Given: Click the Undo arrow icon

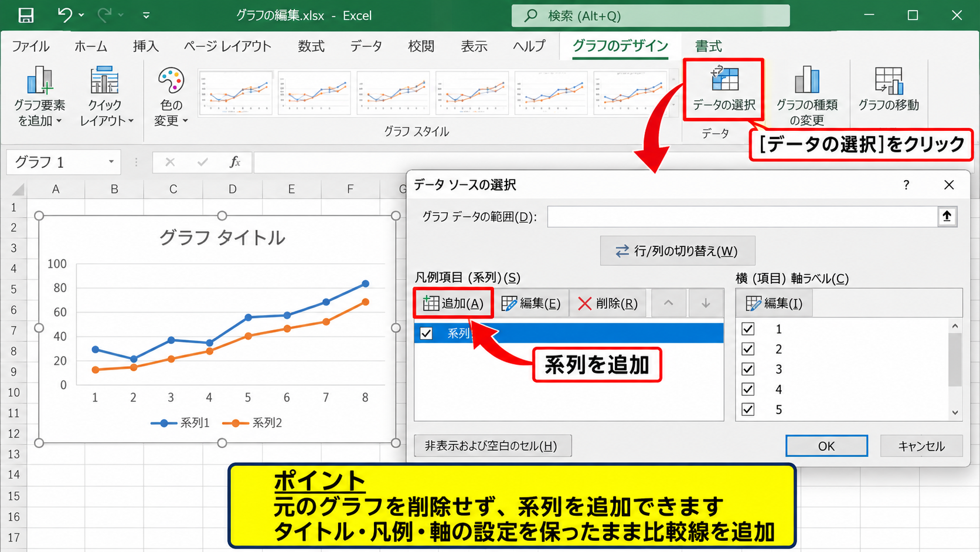Looking at the screenshot, I should click(65, 15).
